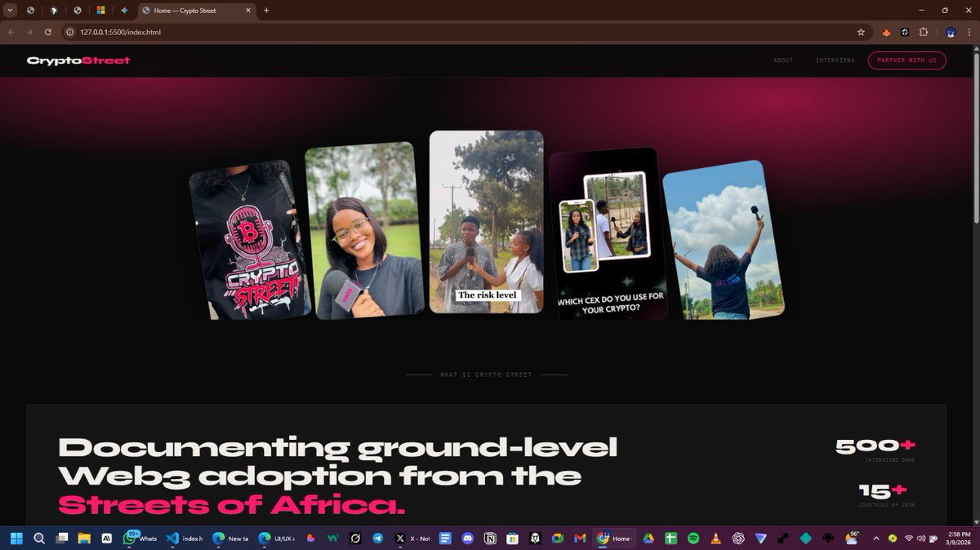Expand the tab search dropdown arrow
This screenshot has width=980, height=550.
(x=11, y=11)
